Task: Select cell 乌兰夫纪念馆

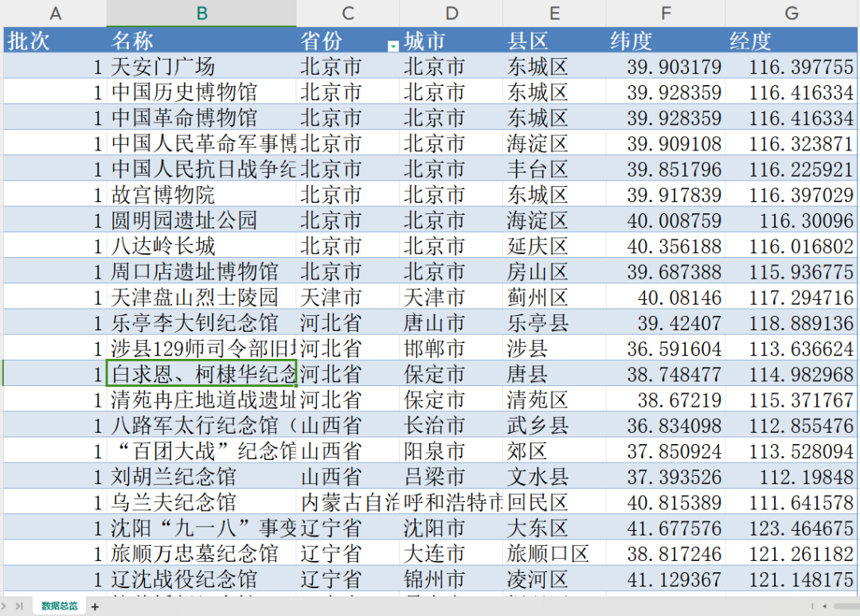Action: (x=201, y=502)
